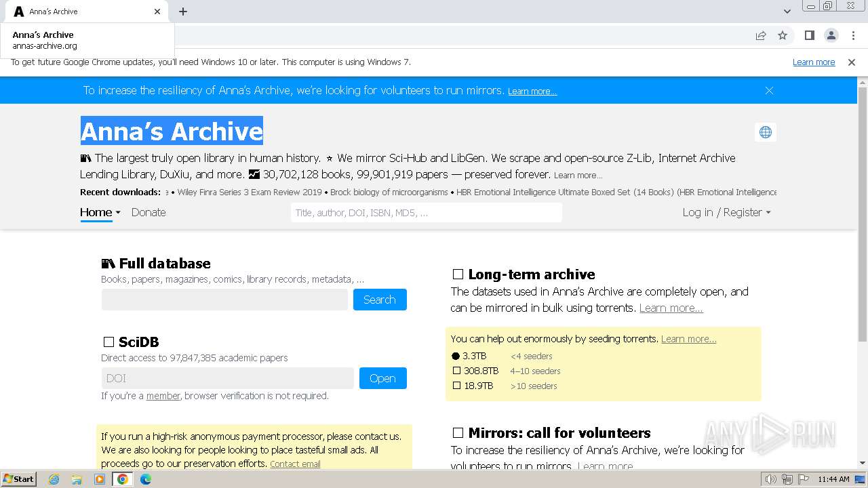868x488 pixels.
Task: Open File Explorer from taskbar
Action: [x=77, y=479]
